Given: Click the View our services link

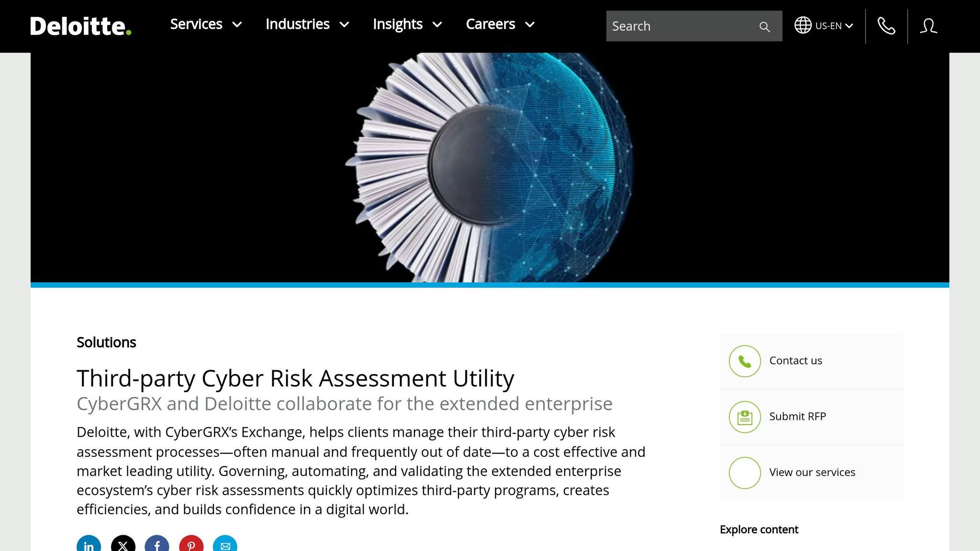Looking at the screenshot, I should coord(812,473).
